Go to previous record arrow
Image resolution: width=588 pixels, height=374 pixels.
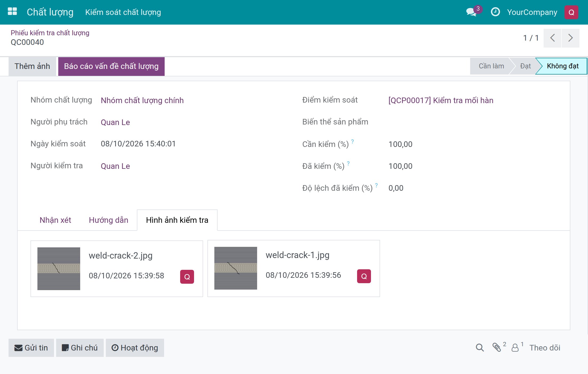pos(552,38)
